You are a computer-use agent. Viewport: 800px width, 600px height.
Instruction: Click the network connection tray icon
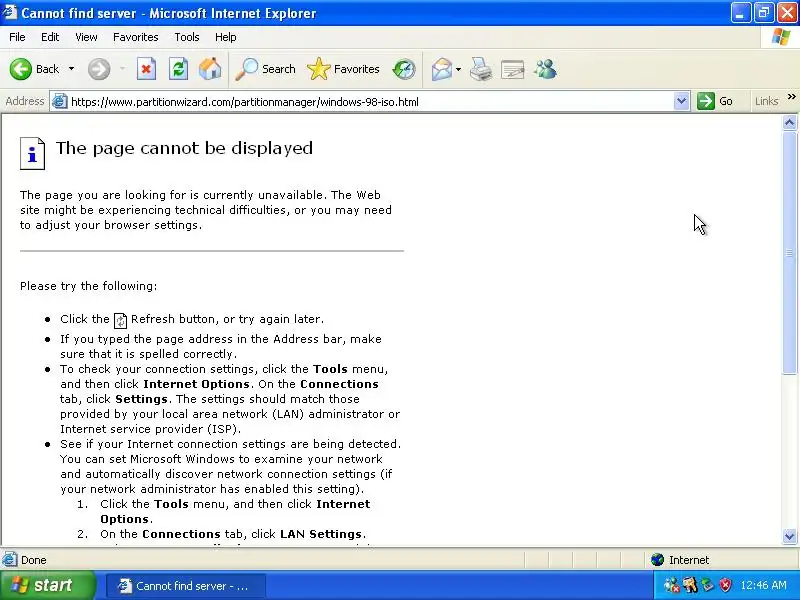click(x=672, y=585)
